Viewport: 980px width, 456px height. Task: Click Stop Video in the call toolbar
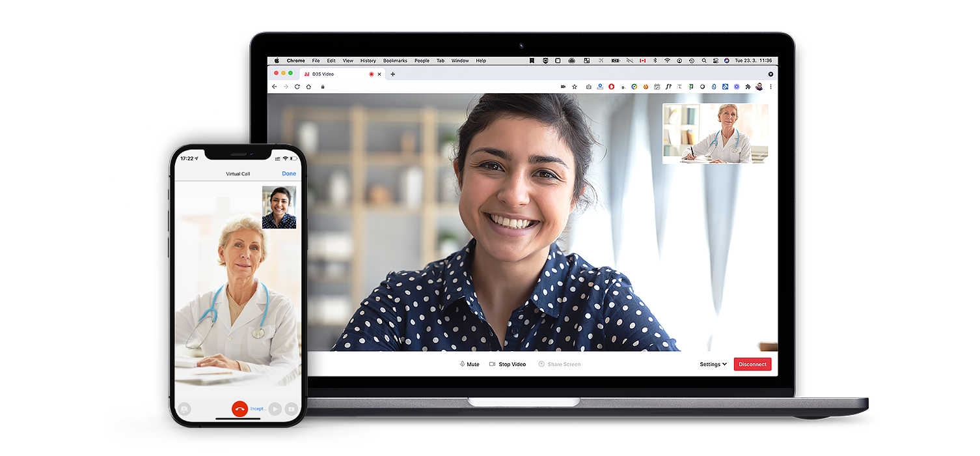click(x=508, y=364)
